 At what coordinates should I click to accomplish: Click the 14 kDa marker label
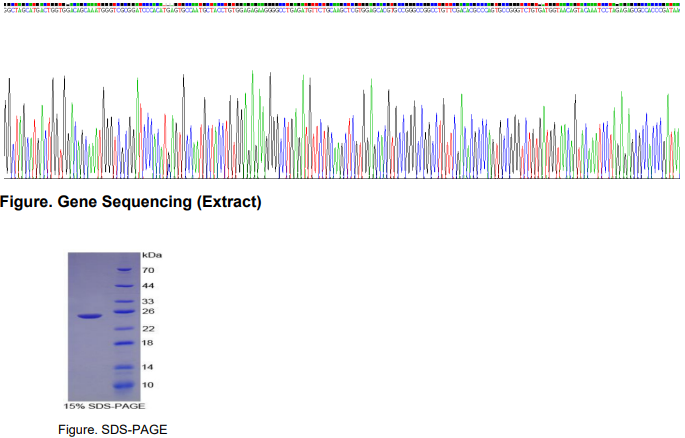[x=147, y=367]
